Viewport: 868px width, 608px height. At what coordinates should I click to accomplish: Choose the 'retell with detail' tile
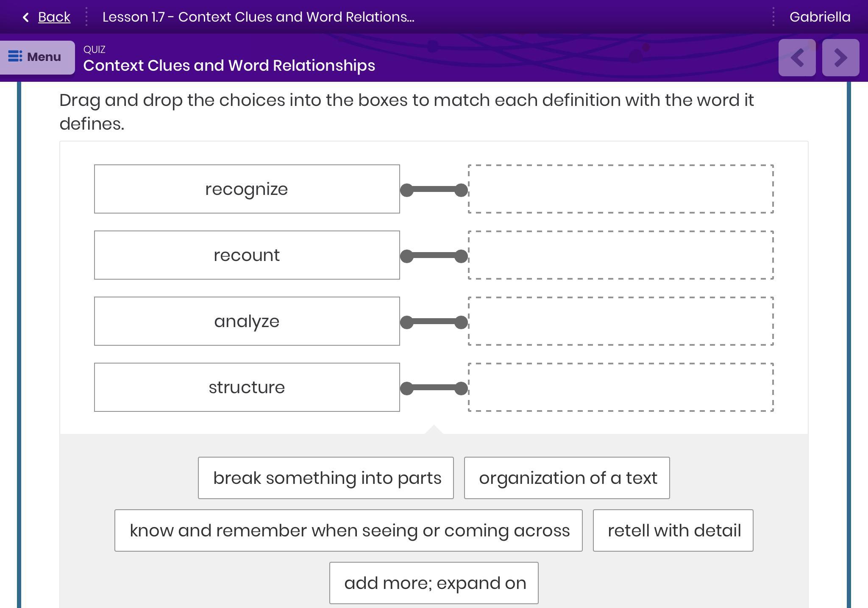tap(673, 530)
